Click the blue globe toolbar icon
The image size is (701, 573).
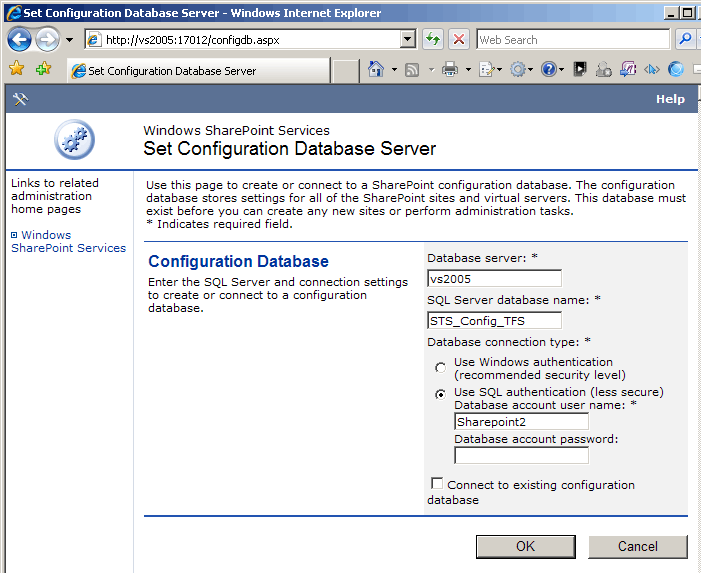(x=676, y=69)
